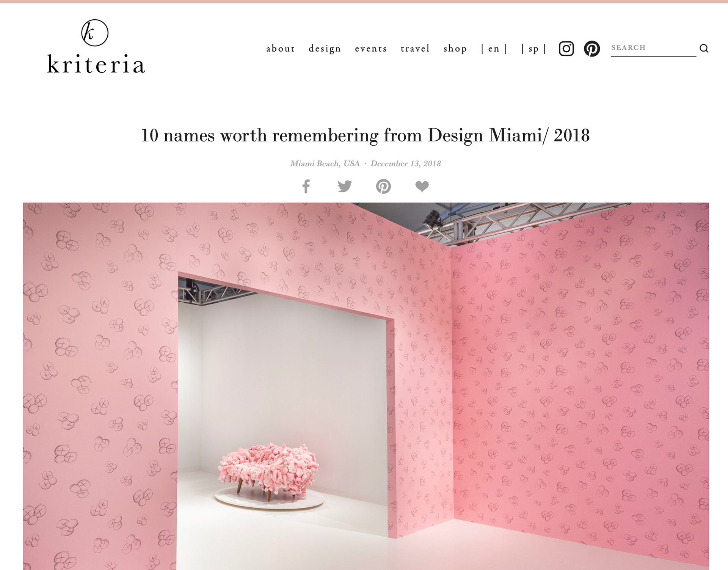Go to the travel section
The height and width of the screenshot is (570, 728).
coord(415,49)
